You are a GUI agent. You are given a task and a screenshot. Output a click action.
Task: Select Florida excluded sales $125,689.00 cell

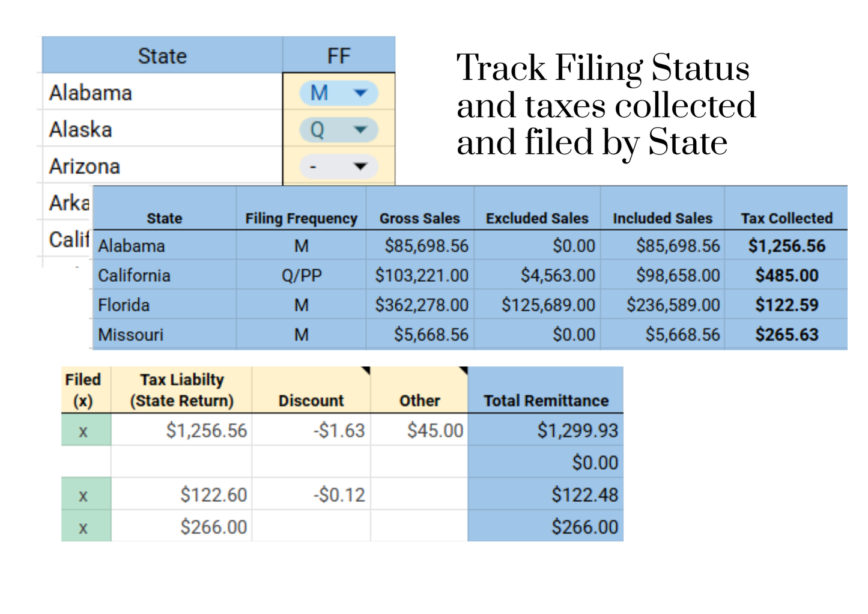pos(537,305)
